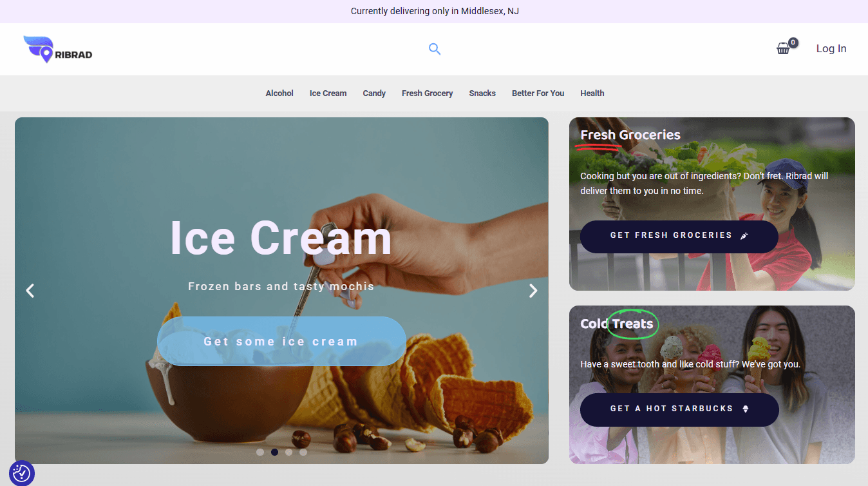
Task: Click Get a Hot Starbucks button
Action: click(679, 409)
